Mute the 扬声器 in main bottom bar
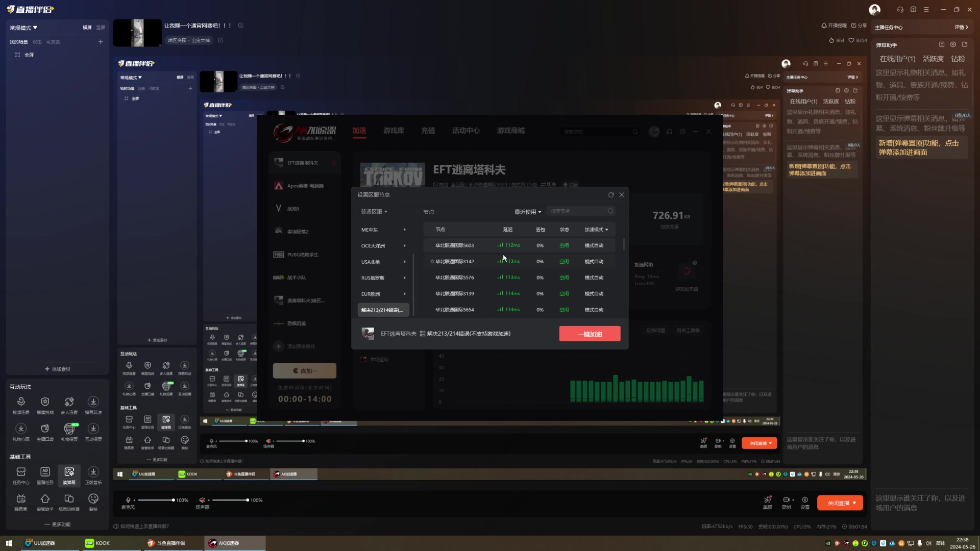This screenshot has height=551, width=980. (x=202, y=500)
